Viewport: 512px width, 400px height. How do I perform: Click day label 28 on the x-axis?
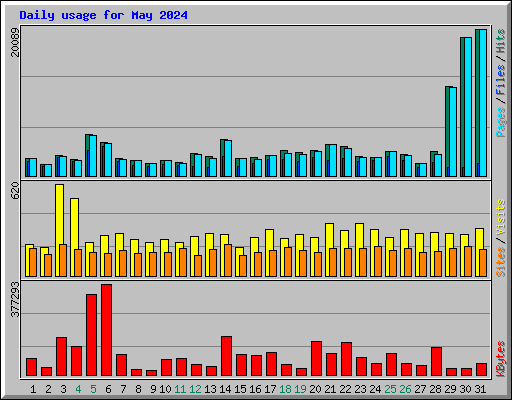pos(435,389)
